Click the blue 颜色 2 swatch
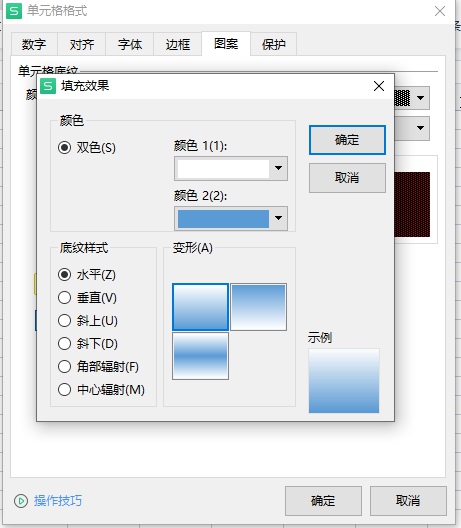The height and width of the screenshot is (528, 461). [223, 219]
